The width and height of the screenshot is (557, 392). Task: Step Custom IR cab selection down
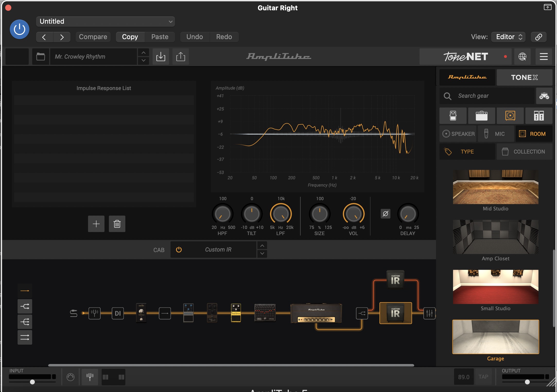(262, 254)
